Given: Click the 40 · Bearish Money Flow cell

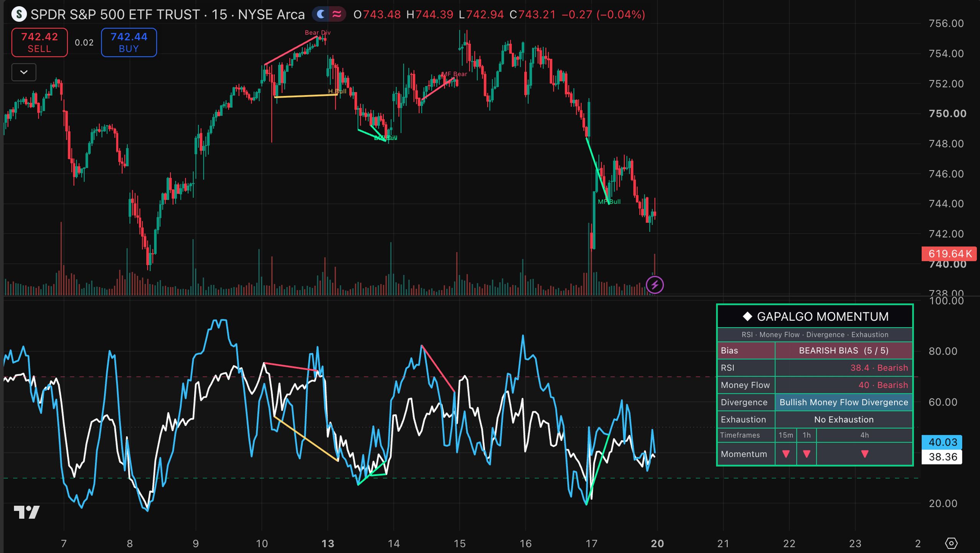Looking at the screenshot, I should point(844,385).
